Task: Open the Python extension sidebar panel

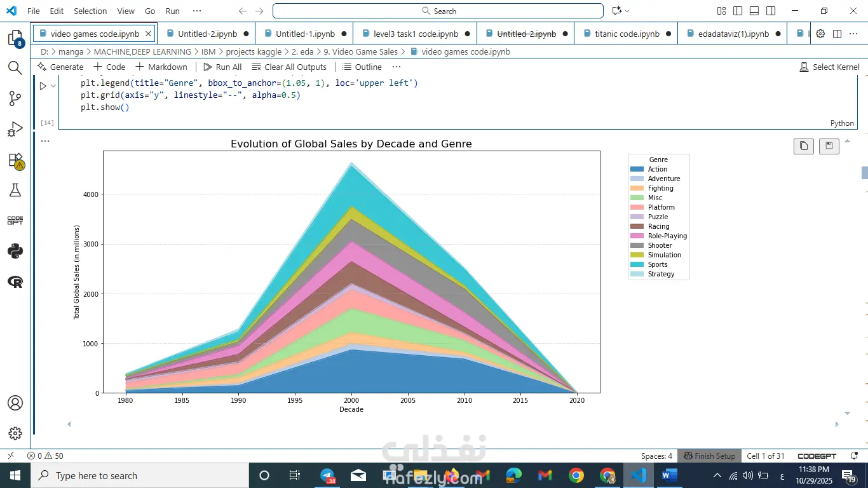Action: point(15,251)
